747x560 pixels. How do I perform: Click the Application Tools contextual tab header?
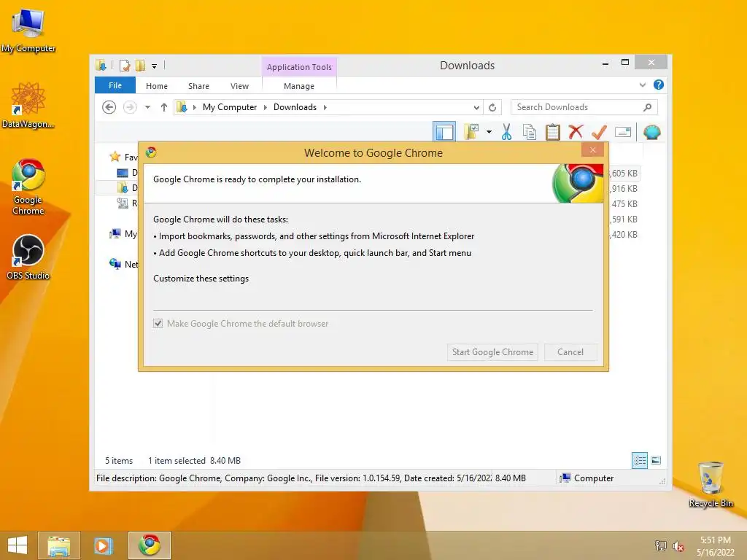click(299, 67)
